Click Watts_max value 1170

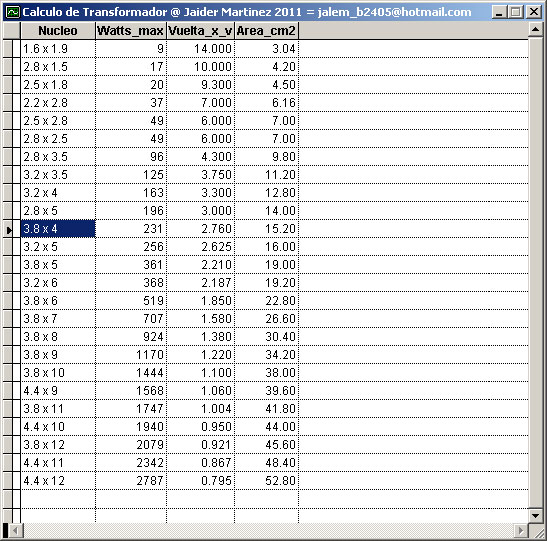131,355
